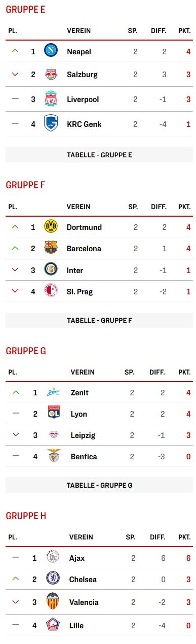Click the Sl. Prag team name

coord(80,291)
